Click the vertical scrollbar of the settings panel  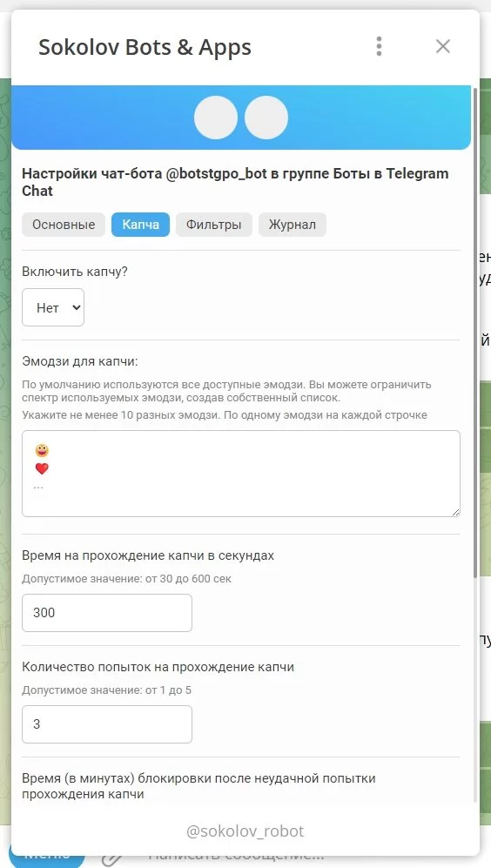point(475,333)
